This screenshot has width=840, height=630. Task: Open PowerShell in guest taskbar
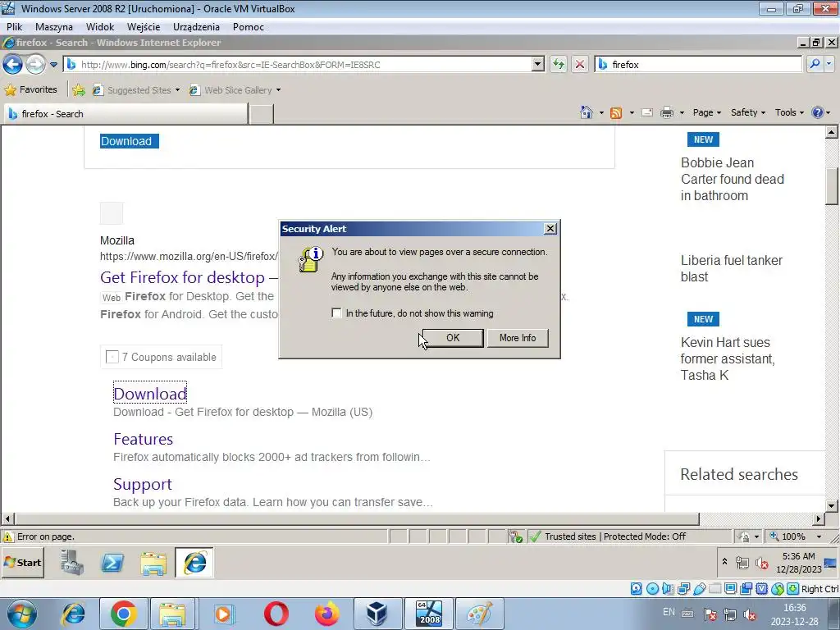(x=112, y=563)
